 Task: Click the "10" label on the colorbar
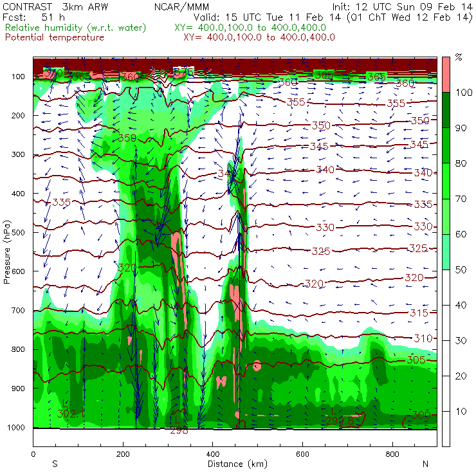[461, 411]
